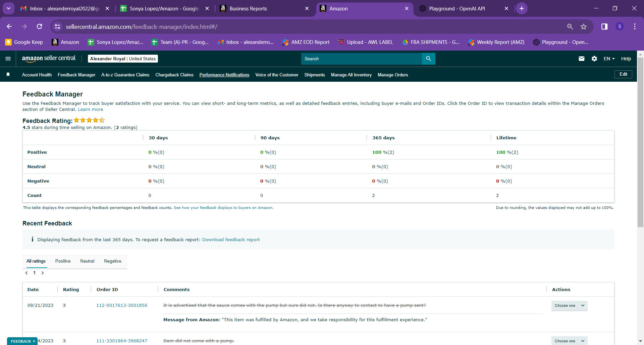Open the Weekly Report (AMZ) bookmark

(x=496, y=42)
